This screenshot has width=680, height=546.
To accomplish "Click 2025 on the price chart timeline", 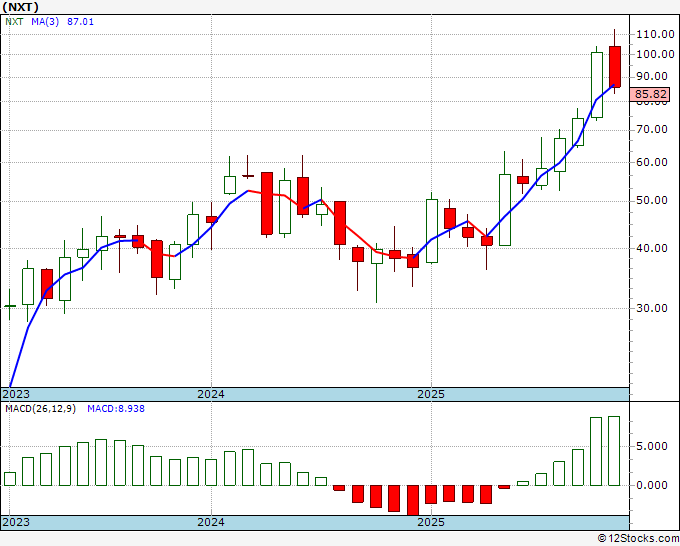I will 431,394.
